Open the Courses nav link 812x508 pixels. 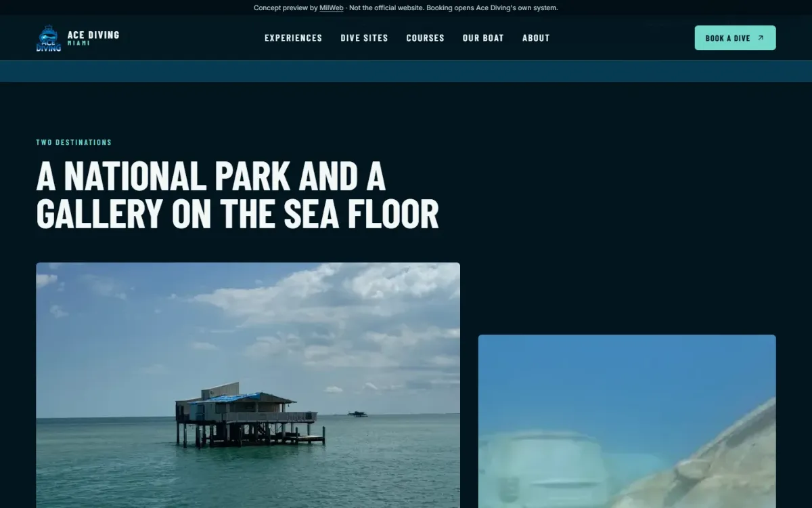(x=426, y=38)
